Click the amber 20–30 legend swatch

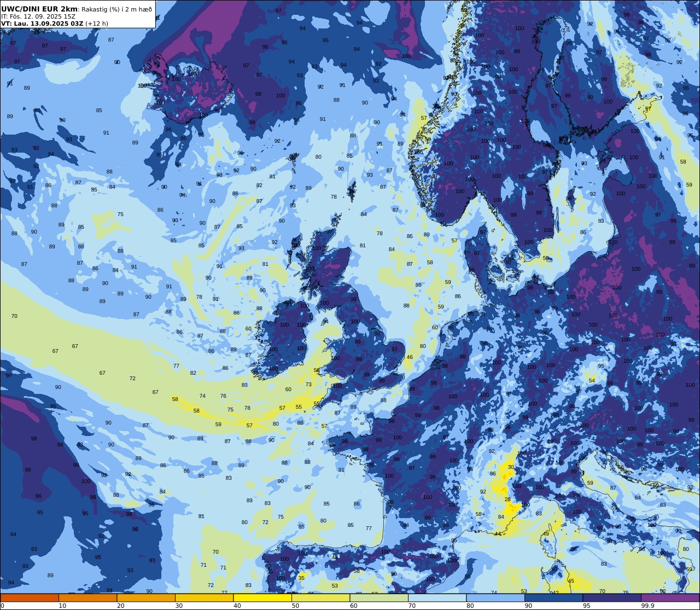[146, 597]
